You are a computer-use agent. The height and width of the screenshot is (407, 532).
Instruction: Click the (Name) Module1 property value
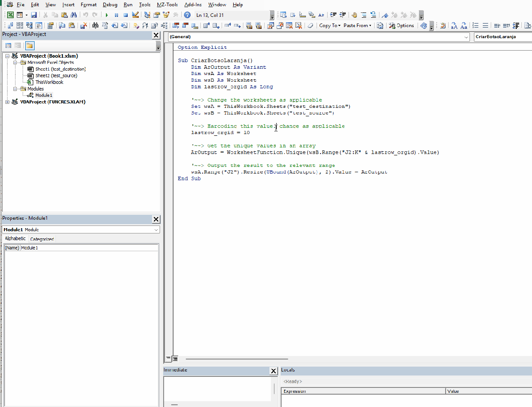coord(89,248)
